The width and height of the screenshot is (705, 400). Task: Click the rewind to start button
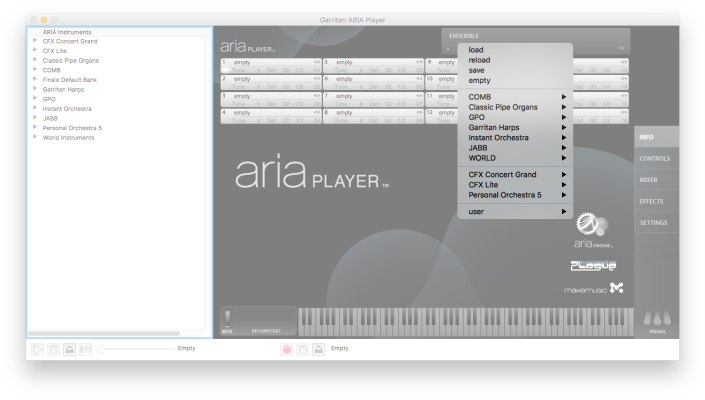click(x=85, y=349)
